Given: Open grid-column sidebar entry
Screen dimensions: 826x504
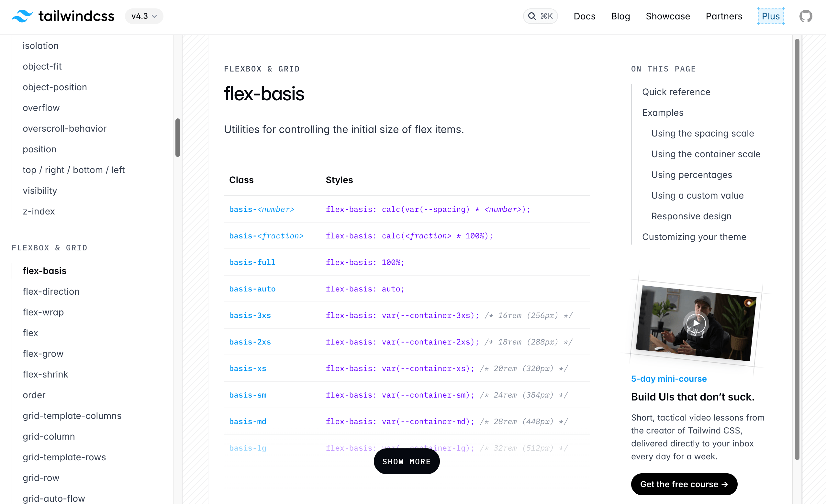Looking at the screenshot, I should pyautogui.click(x=49, y=437).
